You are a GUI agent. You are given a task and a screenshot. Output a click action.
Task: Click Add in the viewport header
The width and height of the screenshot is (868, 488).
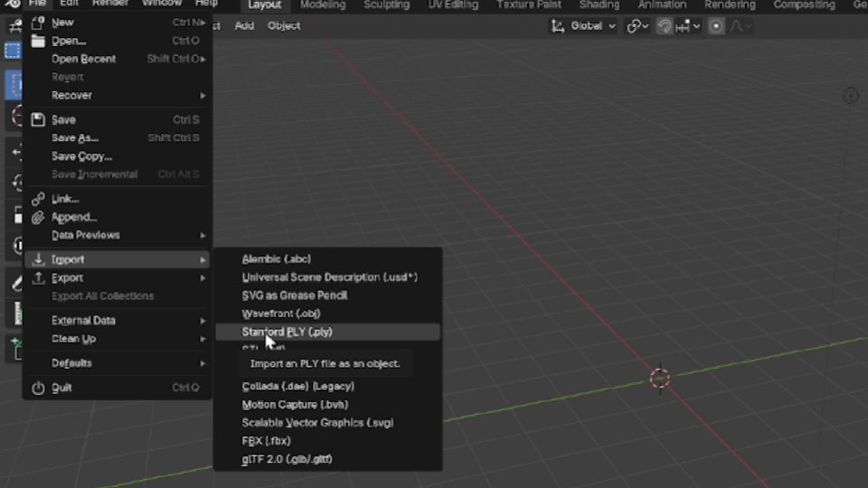click(244, 25)
